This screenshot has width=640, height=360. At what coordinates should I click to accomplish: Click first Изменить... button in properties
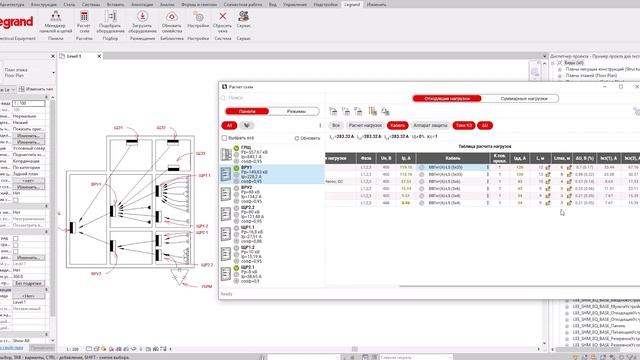coord(29,136)
